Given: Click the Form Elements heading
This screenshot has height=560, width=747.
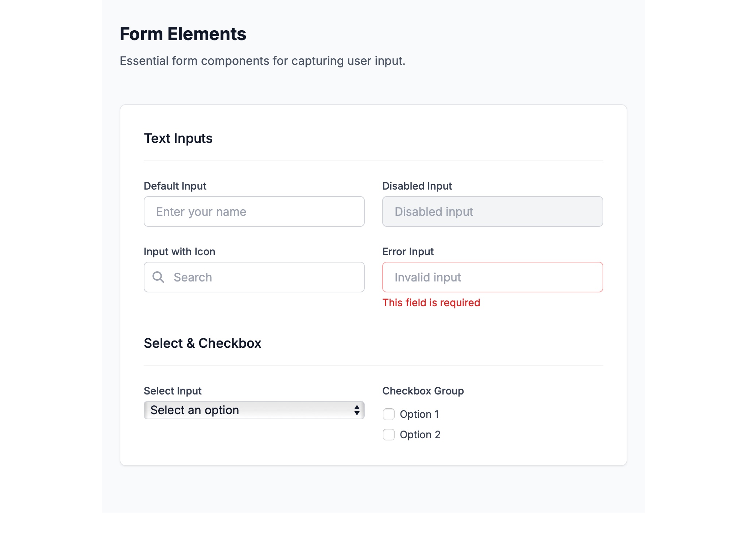Looking at the screenshot, I should point(183,34).
